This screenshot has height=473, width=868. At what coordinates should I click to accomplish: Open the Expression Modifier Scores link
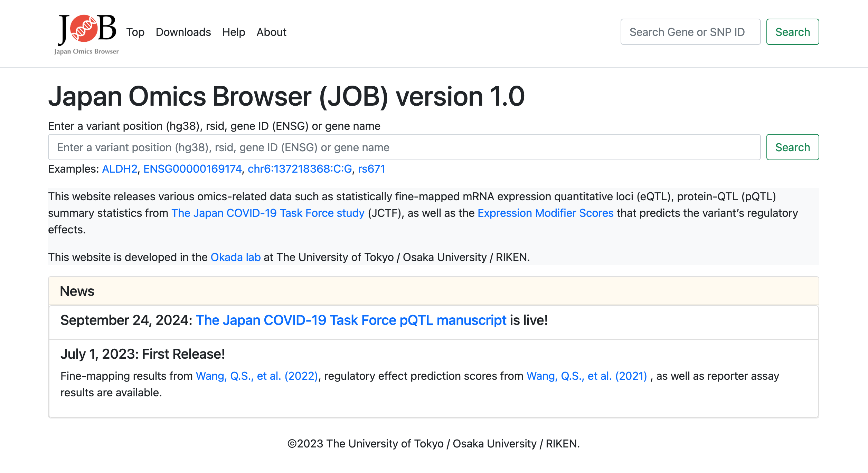[x=545, y=213]
